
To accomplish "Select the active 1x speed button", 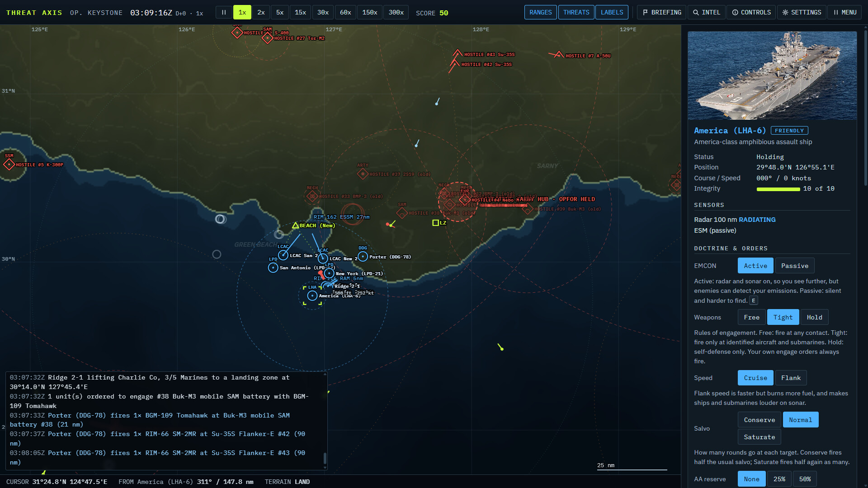I will point(242,13).
